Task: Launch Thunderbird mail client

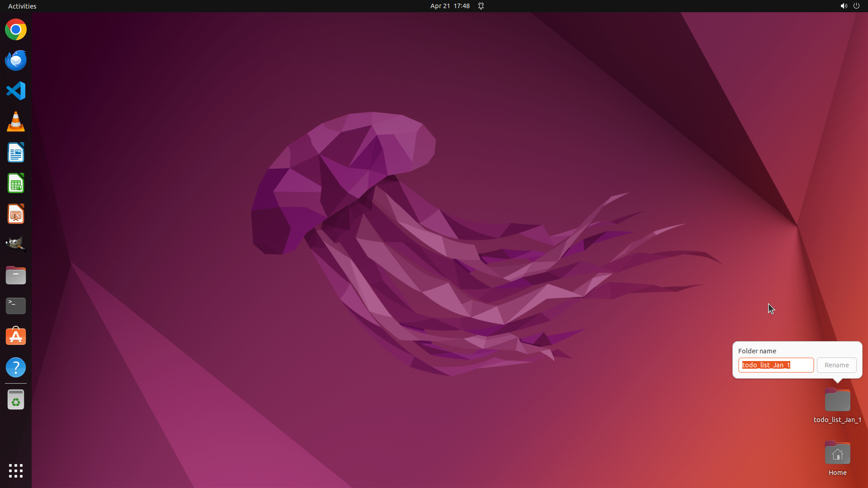Action: 16,60
